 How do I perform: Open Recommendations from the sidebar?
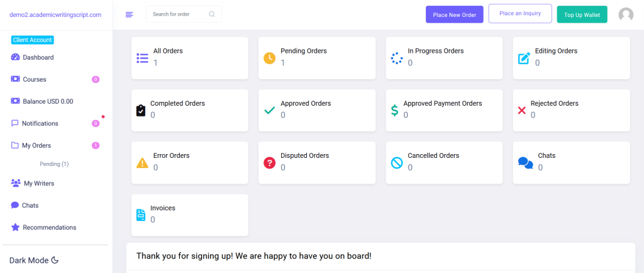coord(49,227)
